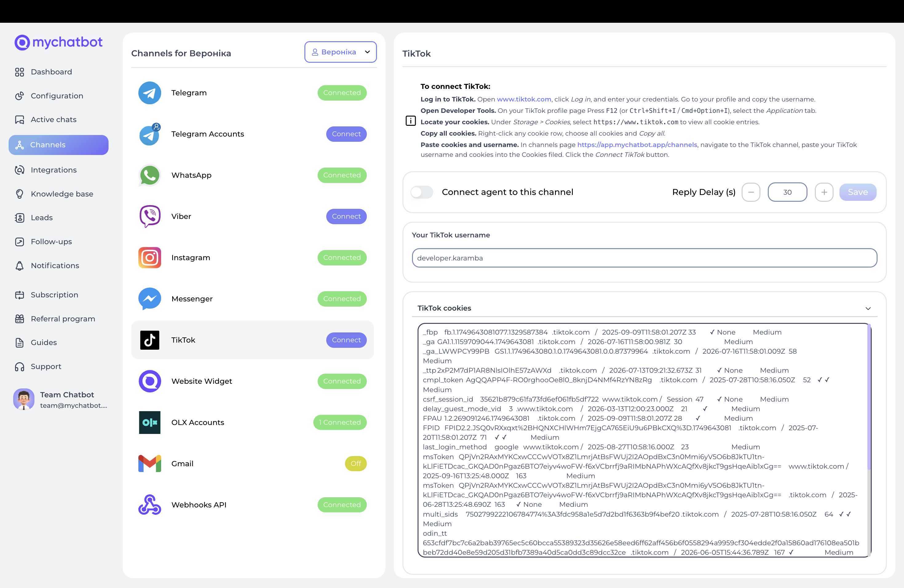Click the info icon beside instructions
Image resolution: width=904 pixels, height=588 pixels.
[410, 121]
